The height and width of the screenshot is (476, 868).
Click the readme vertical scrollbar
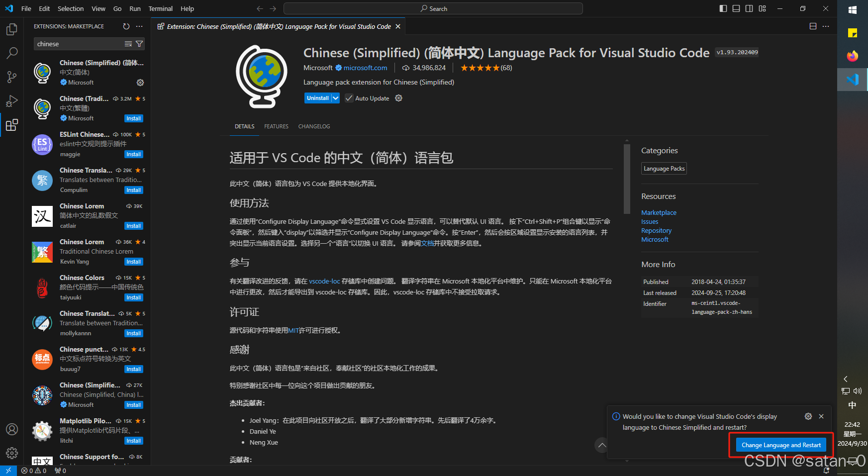coord(627,179)
